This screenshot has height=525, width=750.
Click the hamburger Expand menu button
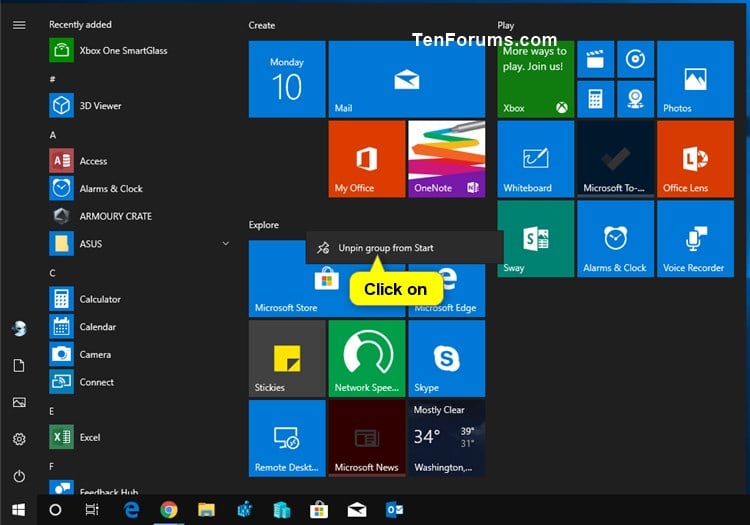[19, 25]
